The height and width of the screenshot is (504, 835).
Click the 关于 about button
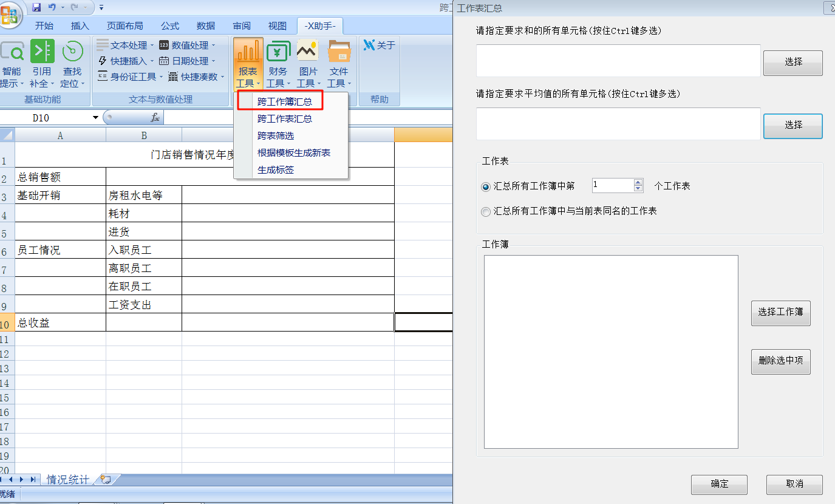pos(380,45)
